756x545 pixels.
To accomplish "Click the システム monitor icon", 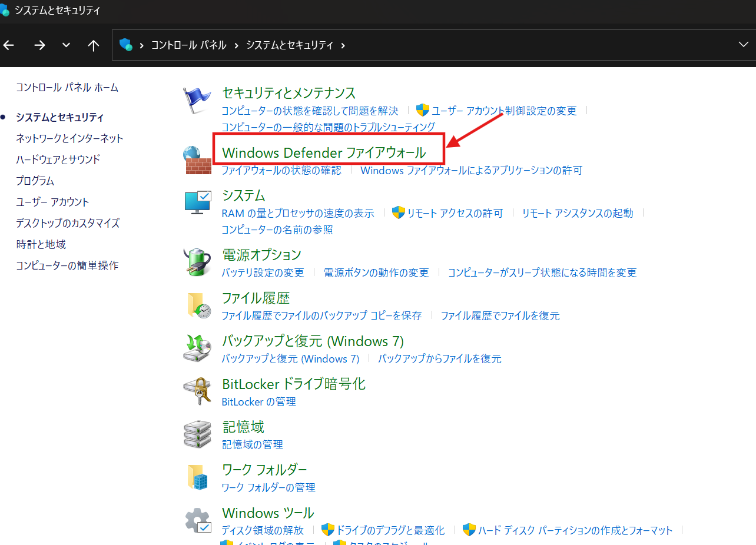I will pos(197,202).
